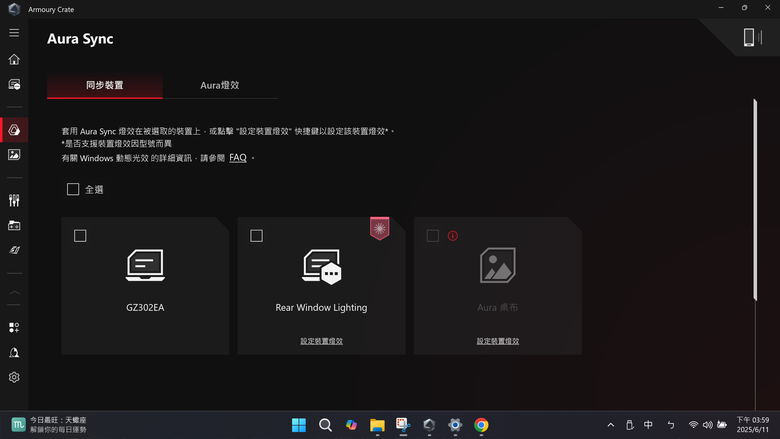Click the Aura Sync page heading
This screenshot has width=780, height=439.
coord(80,39)
